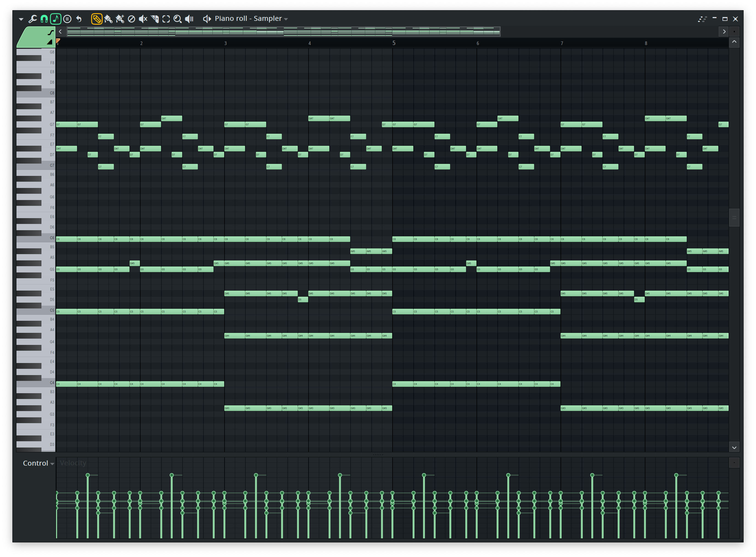This screenshot has width=756, height=557.
Task: Select the Mute tool
Action: (x=143, y=19)
